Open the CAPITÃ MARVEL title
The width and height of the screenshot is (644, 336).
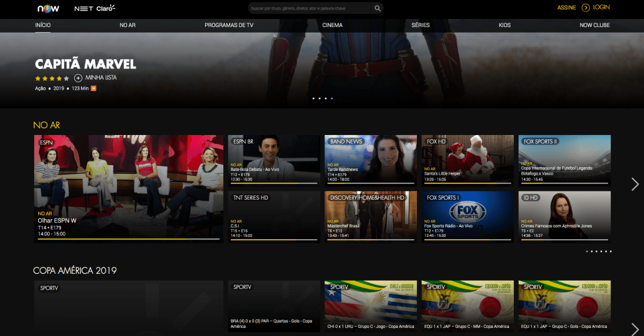pyautogui.click(x=86, y=64)
